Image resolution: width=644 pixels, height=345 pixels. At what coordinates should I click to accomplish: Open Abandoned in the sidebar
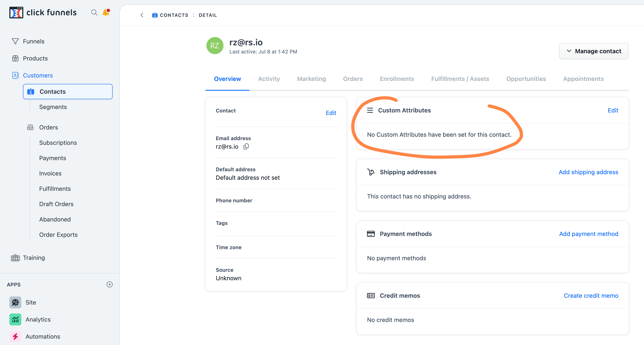click(55, 219)
